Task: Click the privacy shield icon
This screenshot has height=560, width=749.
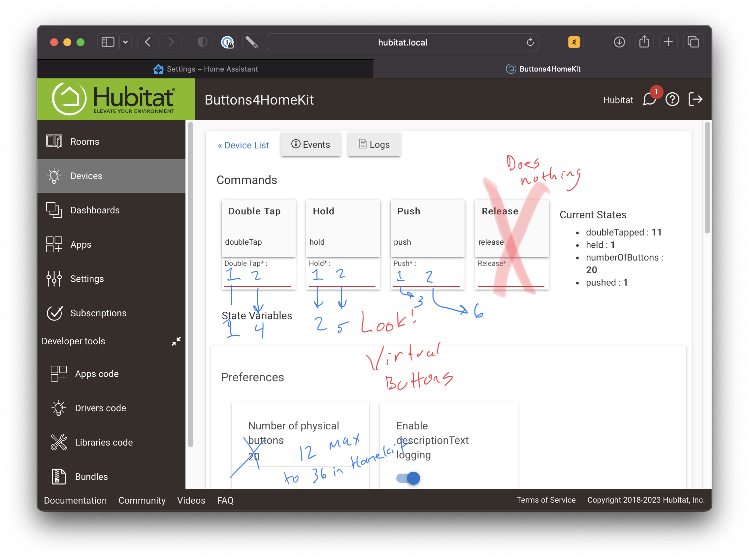Action: [x=202, y=42]
